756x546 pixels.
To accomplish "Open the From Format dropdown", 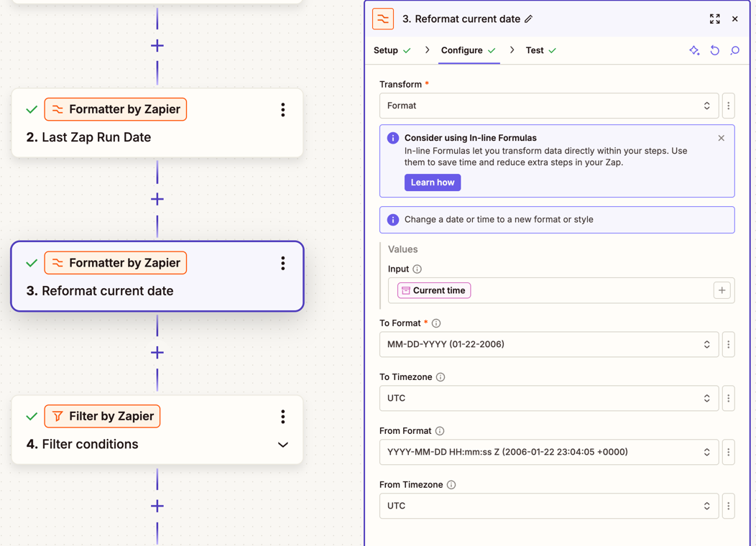I will tap(548, 452).
